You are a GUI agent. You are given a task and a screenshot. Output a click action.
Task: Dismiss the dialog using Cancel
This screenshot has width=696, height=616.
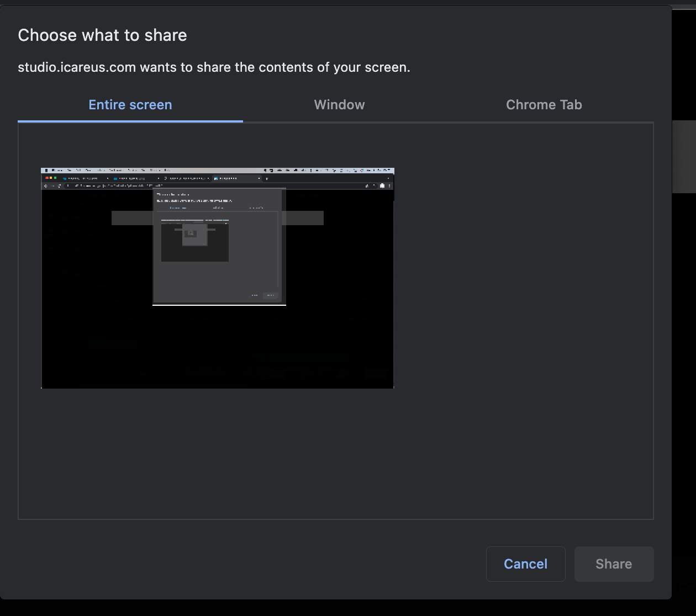coord(525,564)
